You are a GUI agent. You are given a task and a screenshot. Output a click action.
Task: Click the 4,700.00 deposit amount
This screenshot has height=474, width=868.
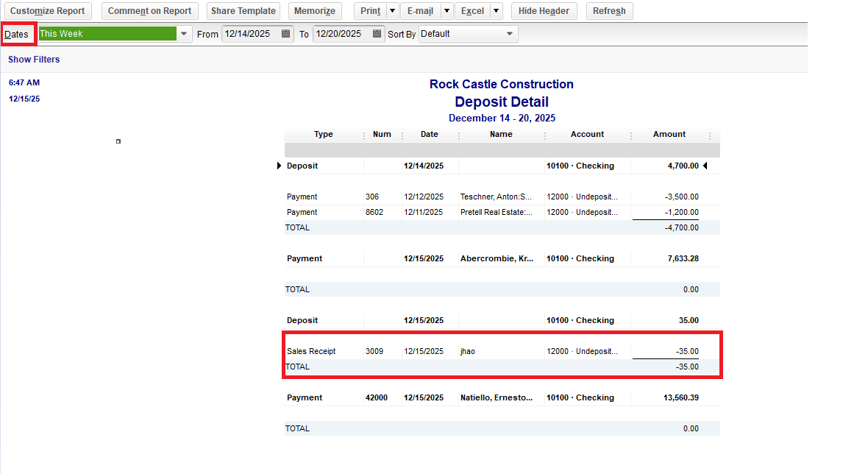tap(683, 166)
